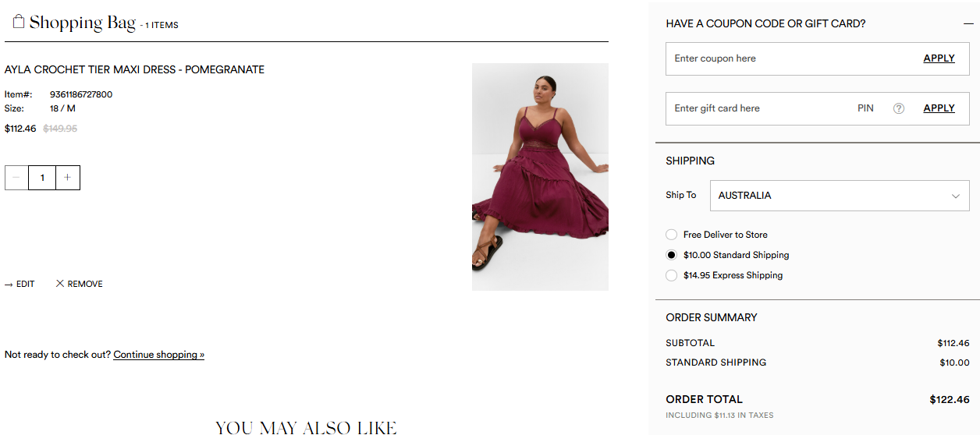This screenshot has width=980, height=435.
Task: Remove the dress from the bag
Action: click(80, 284)
